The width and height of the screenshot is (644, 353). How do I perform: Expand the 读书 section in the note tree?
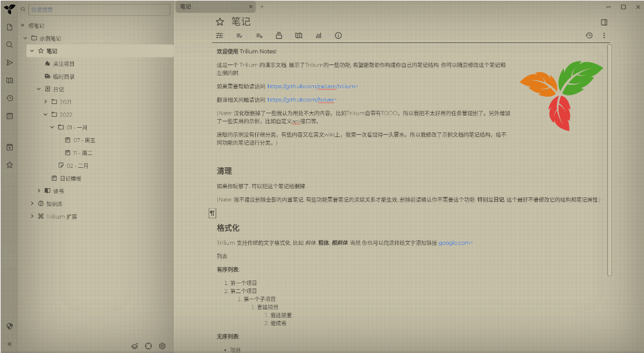pos(38,190)
